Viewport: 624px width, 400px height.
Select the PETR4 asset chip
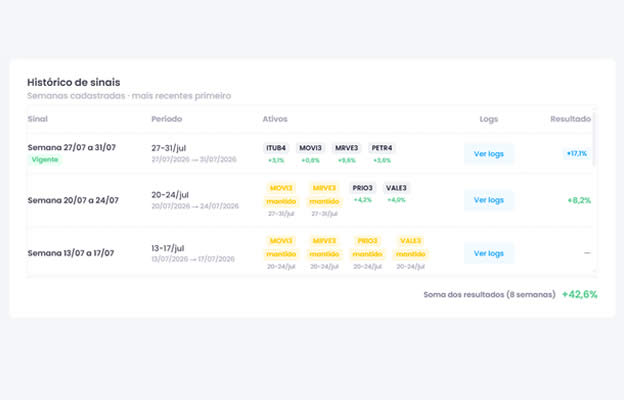(x=382, y=148)
